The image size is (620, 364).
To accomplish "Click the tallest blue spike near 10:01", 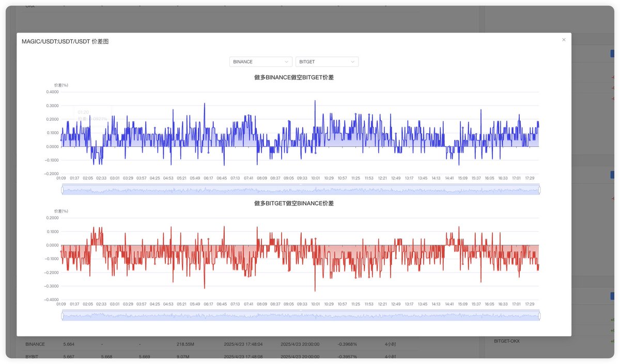I will point(315,102).
